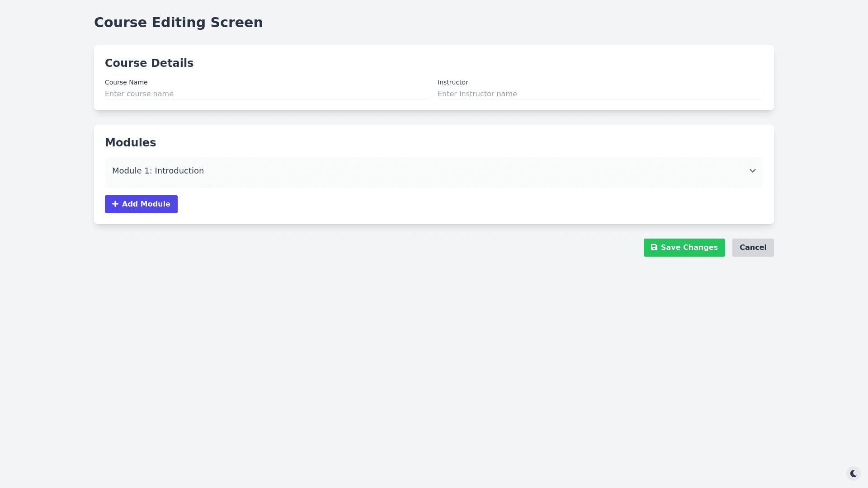The width and height of the screenshot is (868, 488).
Task: Focus the Instructor name input field
Action: click(633, 94)
